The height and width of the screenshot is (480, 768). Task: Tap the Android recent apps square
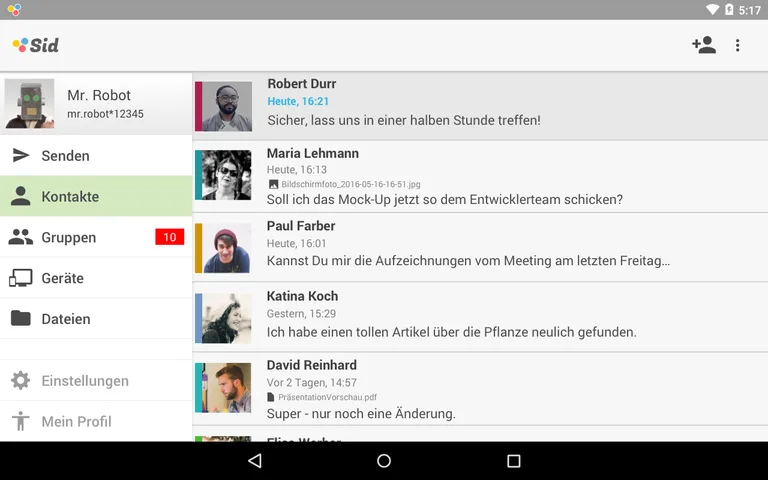pos(513,460)
